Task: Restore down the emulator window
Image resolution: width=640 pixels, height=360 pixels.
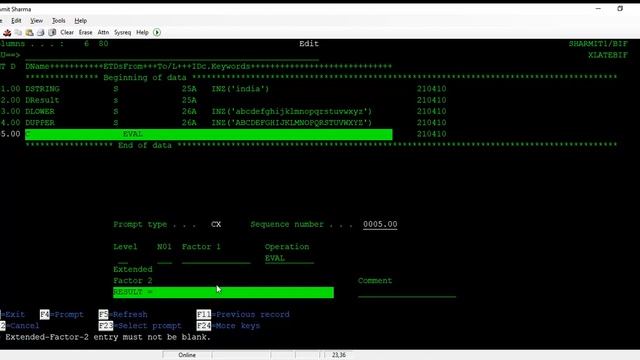Action: click(620, 9)
